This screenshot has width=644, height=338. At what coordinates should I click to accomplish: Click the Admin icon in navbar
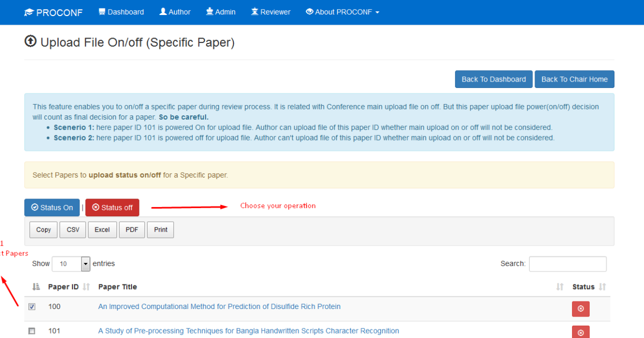pos(210,12)
